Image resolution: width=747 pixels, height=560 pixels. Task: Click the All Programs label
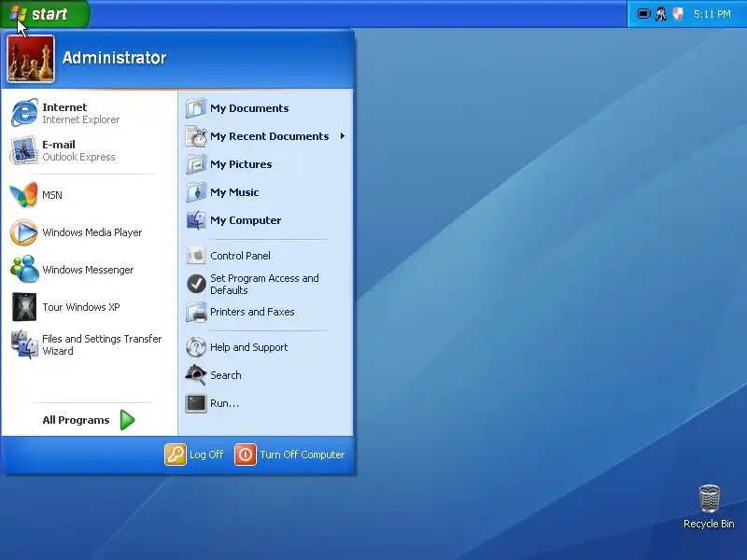[76, 420]
